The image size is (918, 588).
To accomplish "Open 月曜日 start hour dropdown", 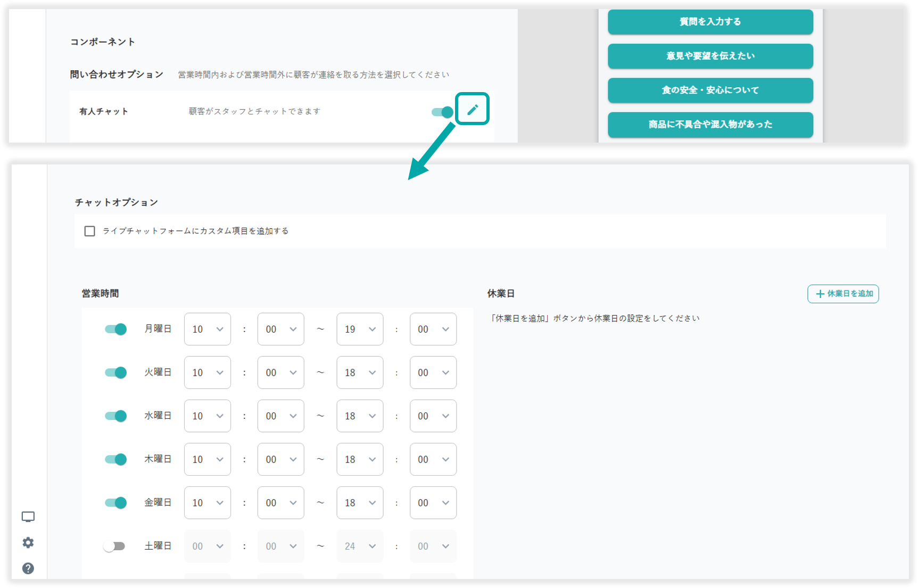I will coord(208,329).
